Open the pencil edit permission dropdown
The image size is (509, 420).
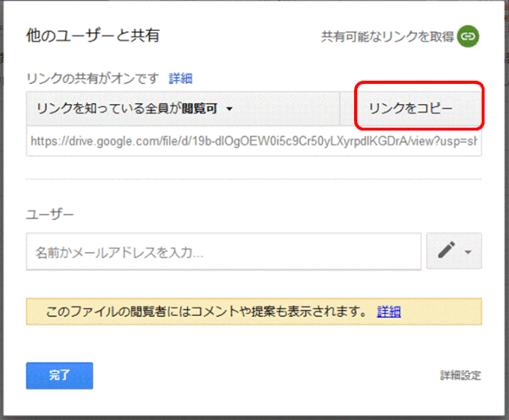[x=454, y=251]
